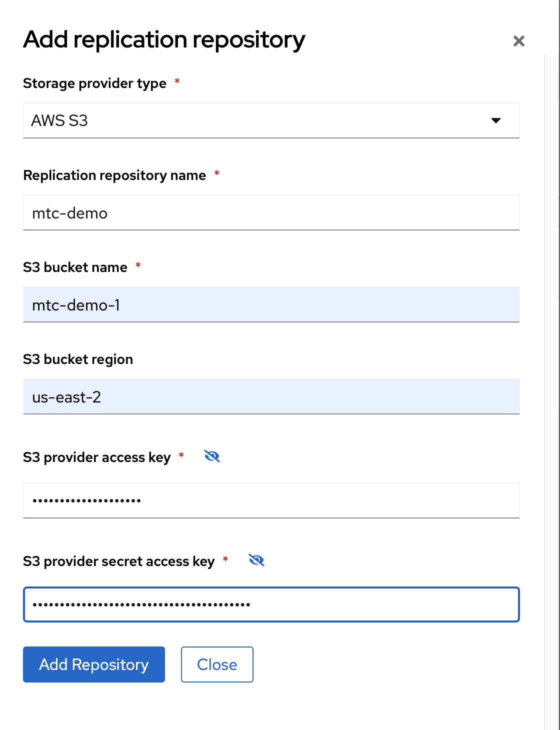The height and width of the screenshot is (730, 560).
Task: Click the secret access key password field
Action: pyautogui.click(x=271, y=604)
